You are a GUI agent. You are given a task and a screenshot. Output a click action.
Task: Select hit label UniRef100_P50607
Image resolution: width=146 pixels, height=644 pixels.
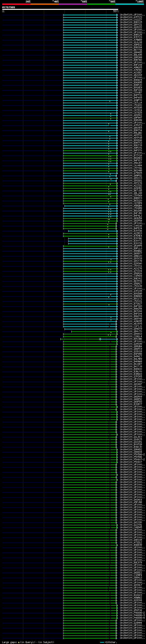131,462
